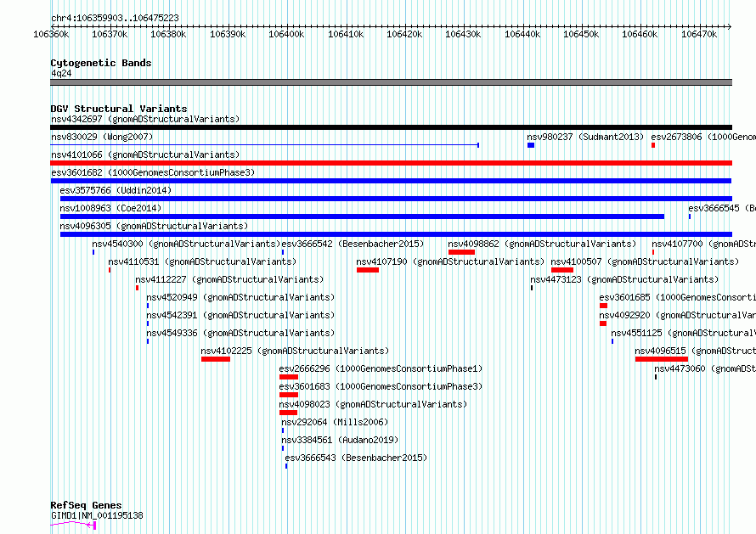This screenshot has height=534, width=756.
Task: Click the 106400k ruler tick label
Action: tap(286, 35)
